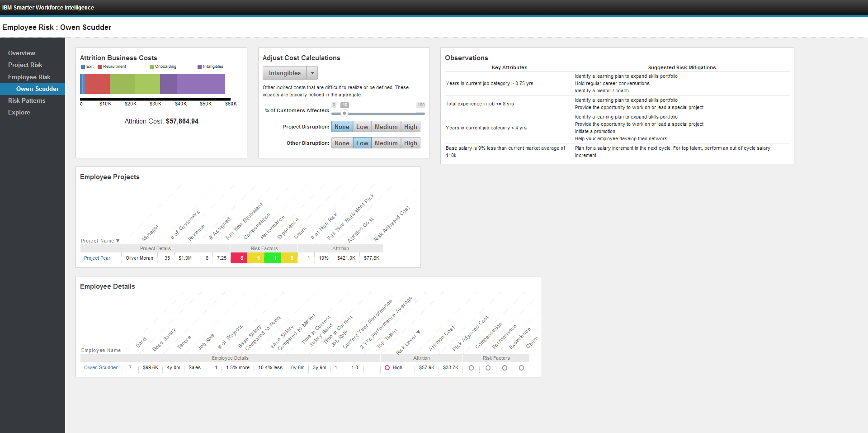This screenshot has width=868, height=433.
Task: Click the 'Initiate a promotion' mitigation text
Action: click(x=595, y=131)
